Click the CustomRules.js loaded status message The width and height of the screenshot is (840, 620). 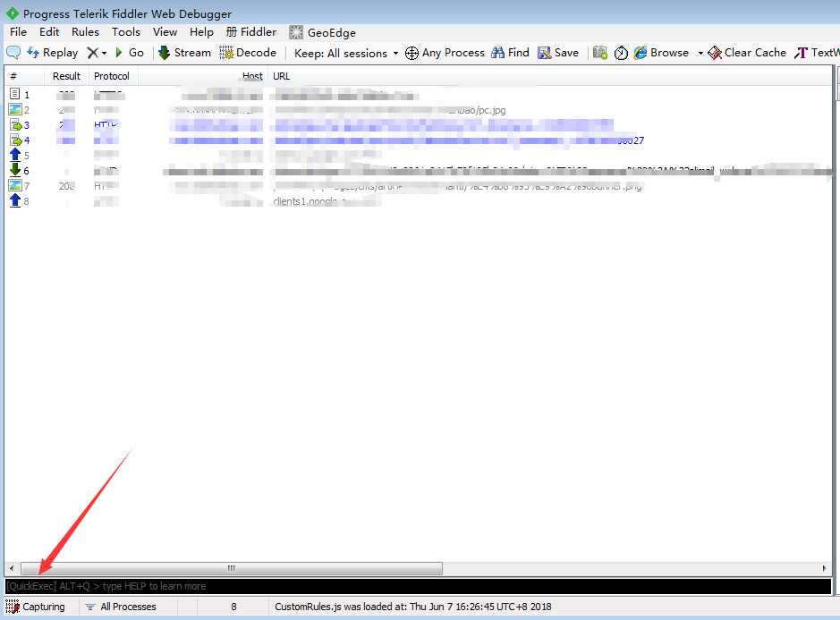(413, 607)
